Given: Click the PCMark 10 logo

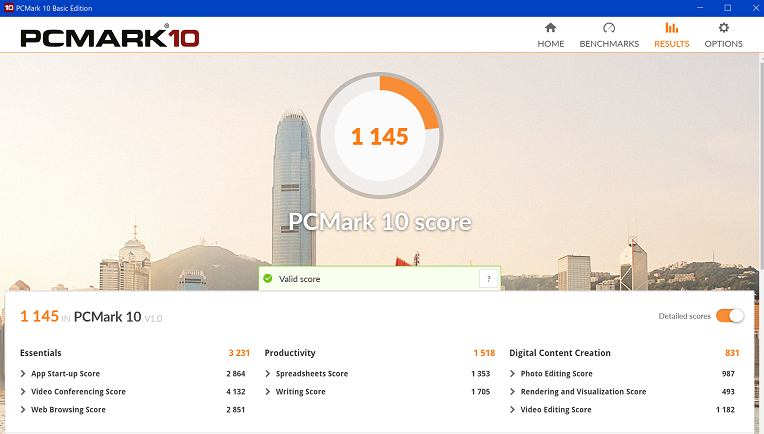Looking at the screenshot, I should (x=110, y=36).
